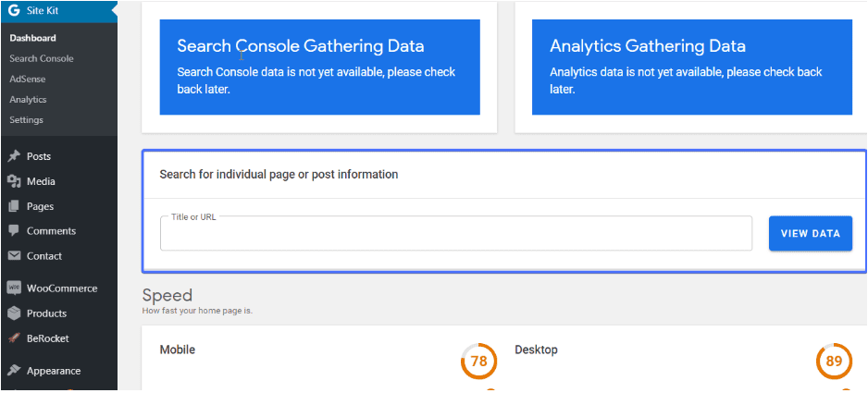This screenshot has width=868, height=393.
Task: Click the Mobile speed score 78 gauge
Action: click(478, 362)
